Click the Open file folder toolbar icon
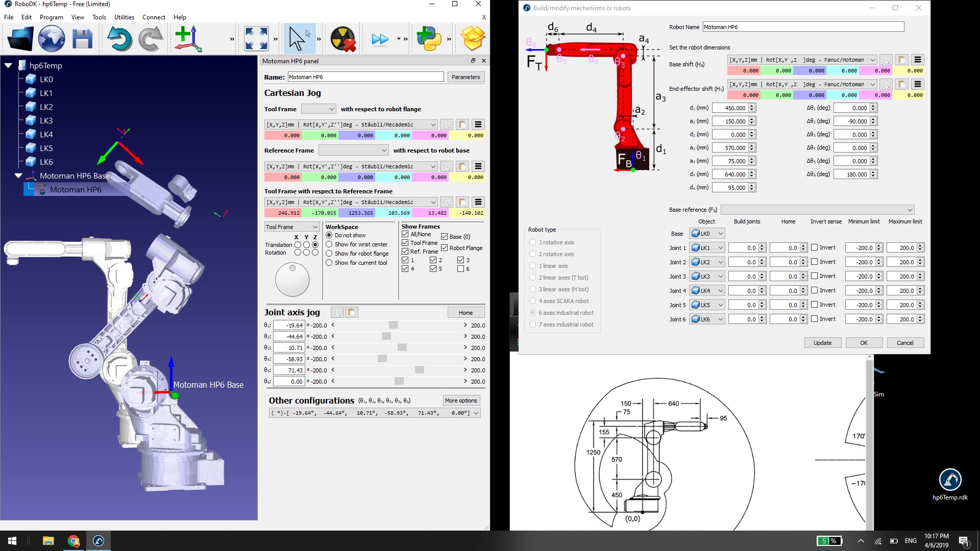The width and height of the screenshot is (980, 551). coord(21,39)
